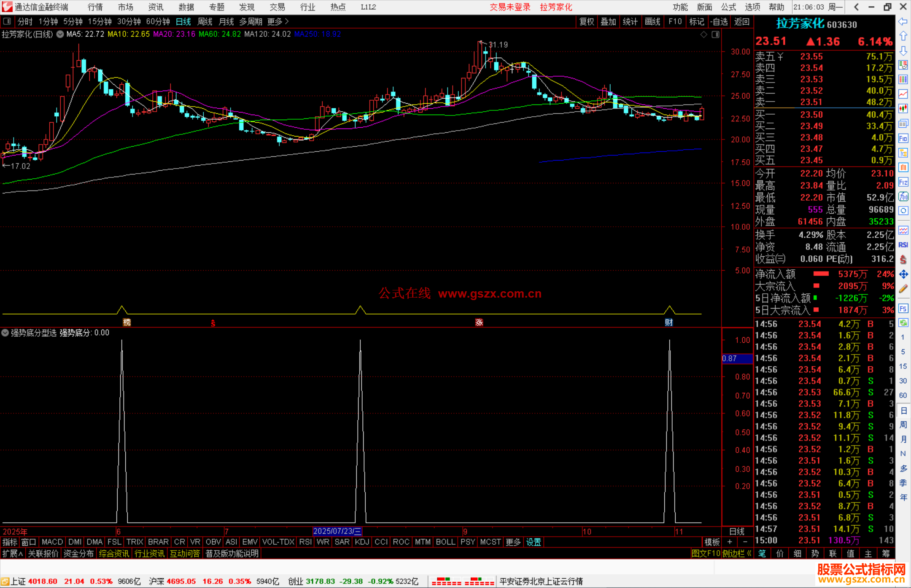Expand 更多 period options

[278, 21]
